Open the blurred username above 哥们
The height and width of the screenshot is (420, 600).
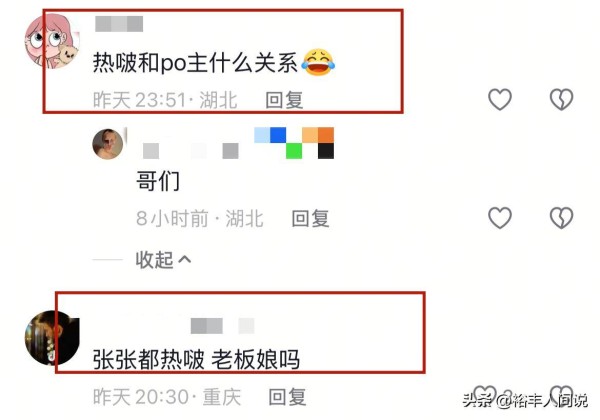click(x=237, y=143)
